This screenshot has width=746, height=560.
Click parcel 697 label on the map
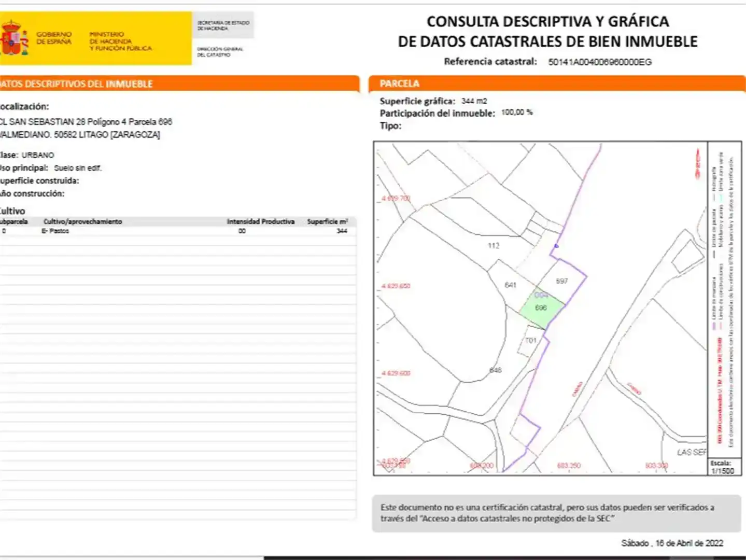[562, 281]
